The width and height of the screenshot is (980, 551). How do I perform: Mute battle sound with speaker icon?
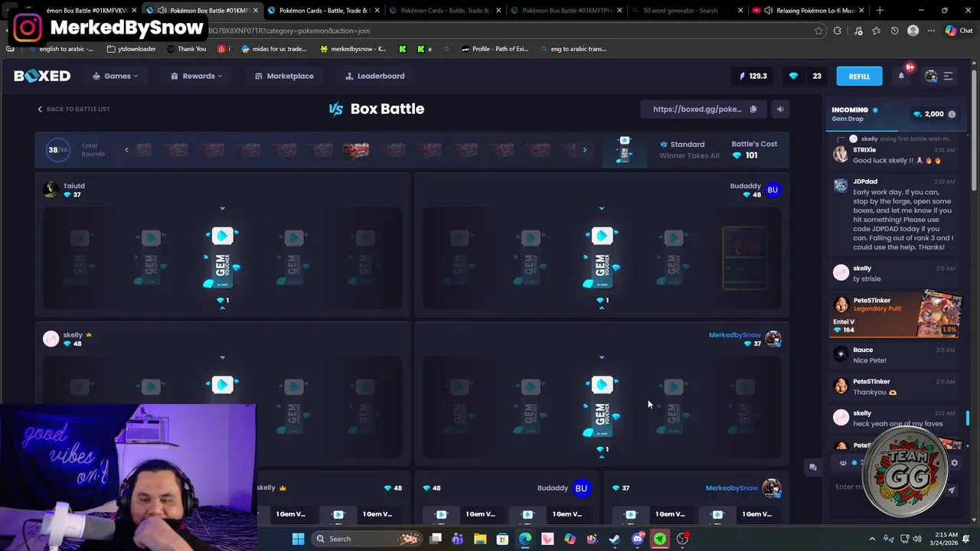pos(779,109)
